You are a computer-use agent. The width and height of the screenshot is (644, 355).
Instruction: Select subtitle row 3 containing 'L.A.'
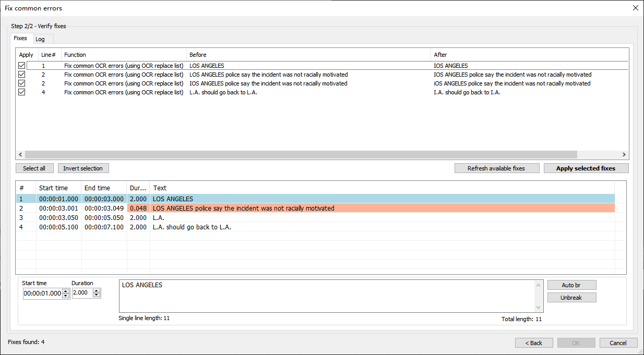click(x=209, y=217)
